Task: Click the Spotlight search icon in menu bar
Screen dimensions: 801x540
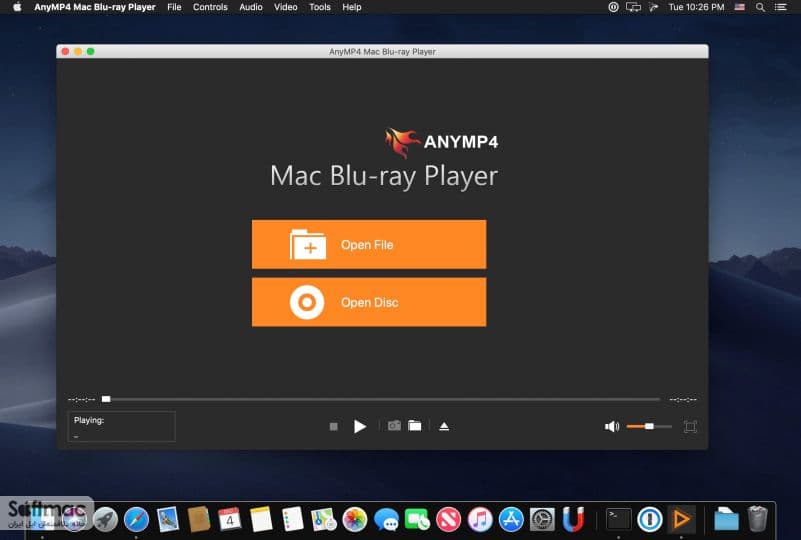Action: point(760,7)
